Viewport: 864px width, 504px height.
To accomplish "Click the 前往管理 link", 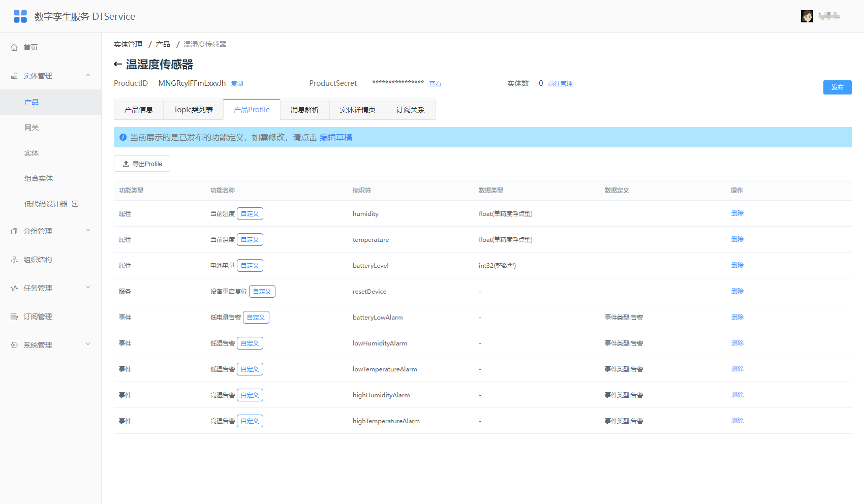I will click(x=560, y=84).
